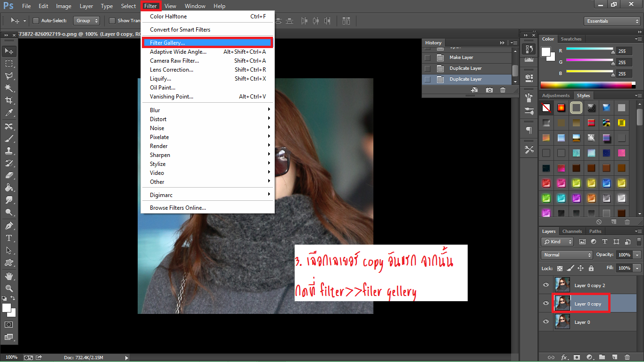The image size is (644, 362).
Task: Select the Move tool
Action: click(x=9, y=51)
